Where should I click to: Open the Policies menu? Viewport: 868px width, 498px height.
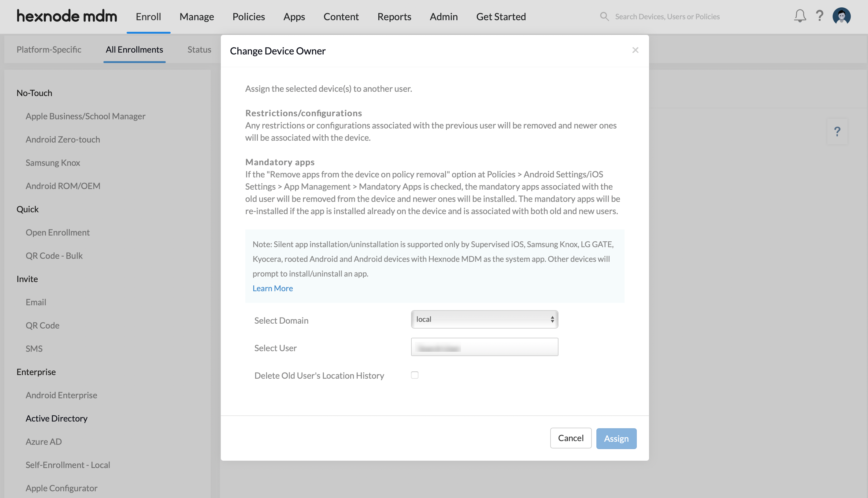click(x=249, y=17)
